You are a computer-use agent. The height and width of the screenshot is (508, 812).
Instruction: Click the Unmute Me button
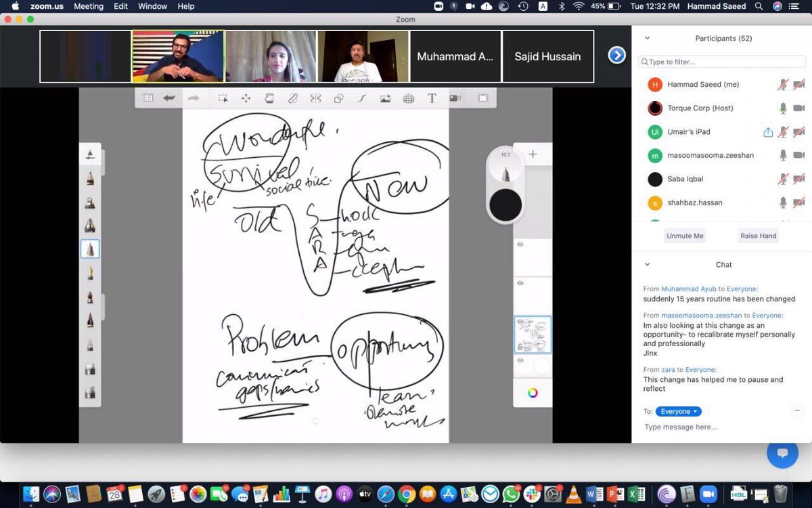685,236
